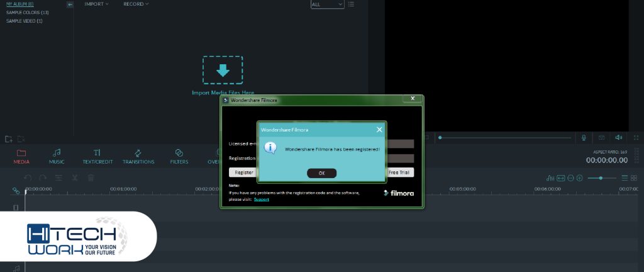644x272 pixels.
Task: Click the timeline zoom in plus icon
Action: click(579, 178)
